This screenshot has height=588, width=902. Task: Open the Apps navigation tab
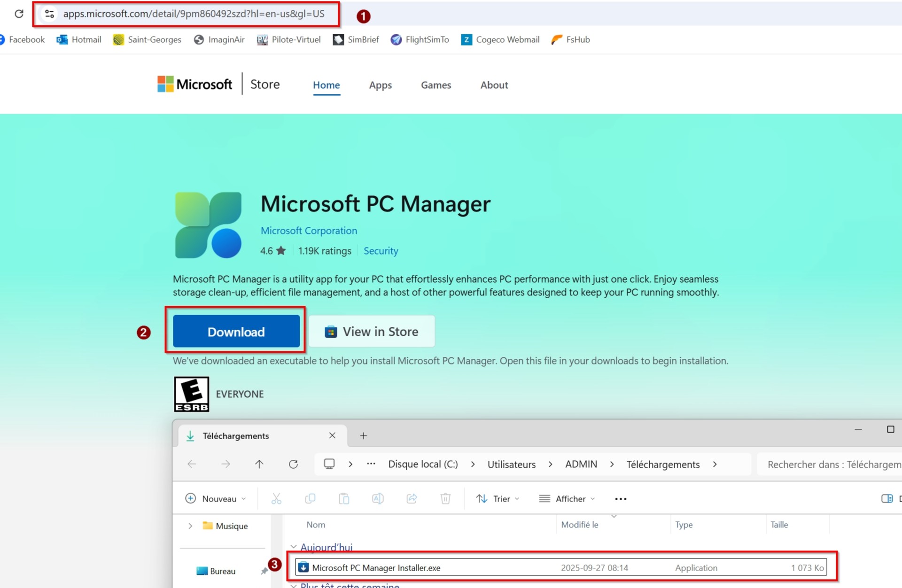point(380,85)
